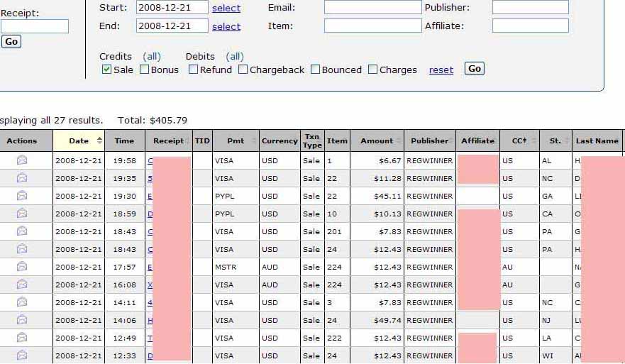Sort the table by St. column
This screenshot has width=625, height=364.
coord(555,140)
